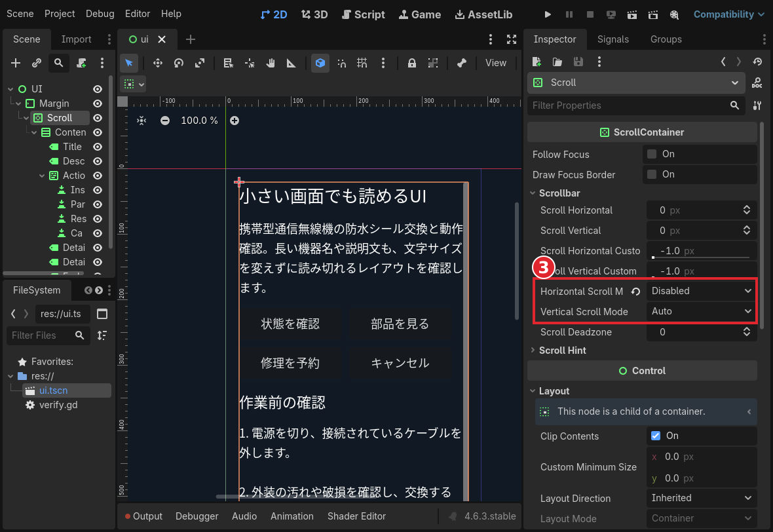This screenshot has width=773, height=532.
Task: Revert Horizontal Scroll Mode to default
Action: point(636,292)
